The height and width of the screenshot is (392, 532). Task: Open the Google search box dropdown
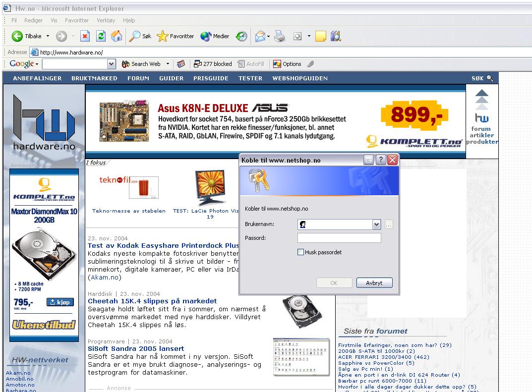pos(111,64)
